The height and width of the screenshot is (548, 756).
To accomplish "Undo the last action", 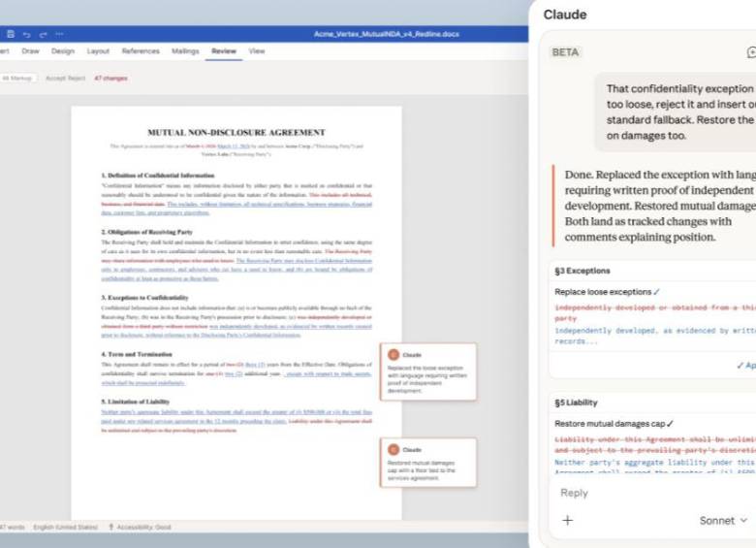I will tap(27, 34).
